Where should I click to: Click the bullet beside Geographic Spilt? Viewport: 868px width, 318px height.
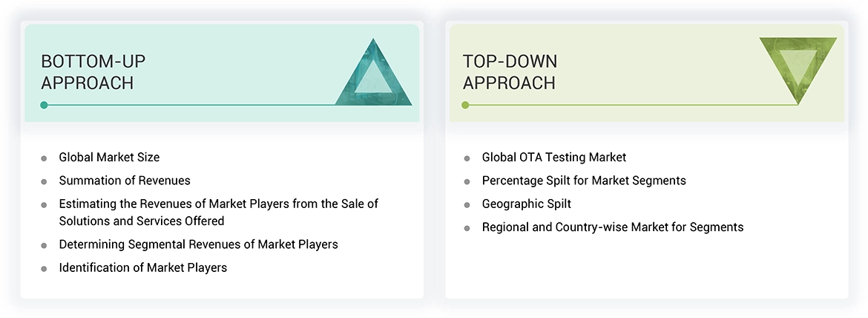tap(467, 204)
